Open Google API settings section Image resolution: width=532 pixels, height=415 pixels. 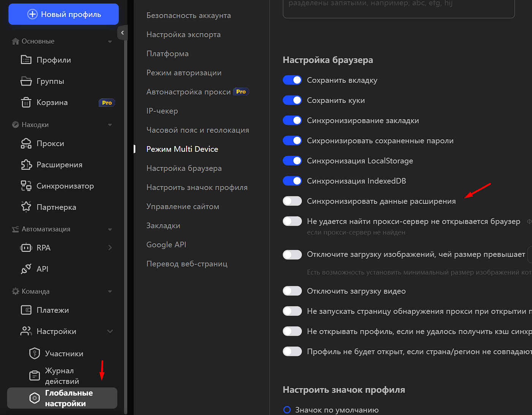[x=166, y=245]
